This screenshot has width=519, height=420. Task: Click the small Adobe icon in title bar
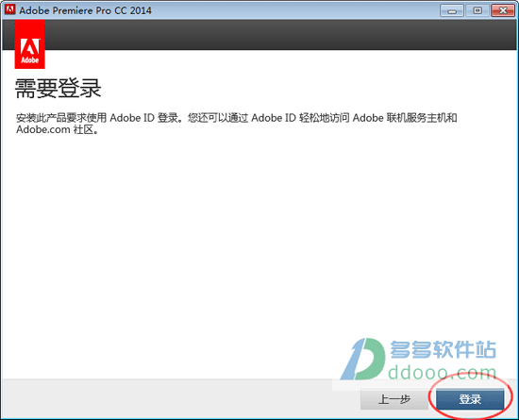(9, 9)
